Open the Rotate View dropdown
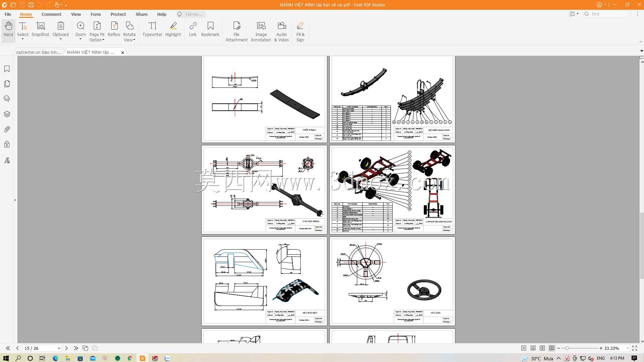The image size is (644, 362). pos(129,37)
